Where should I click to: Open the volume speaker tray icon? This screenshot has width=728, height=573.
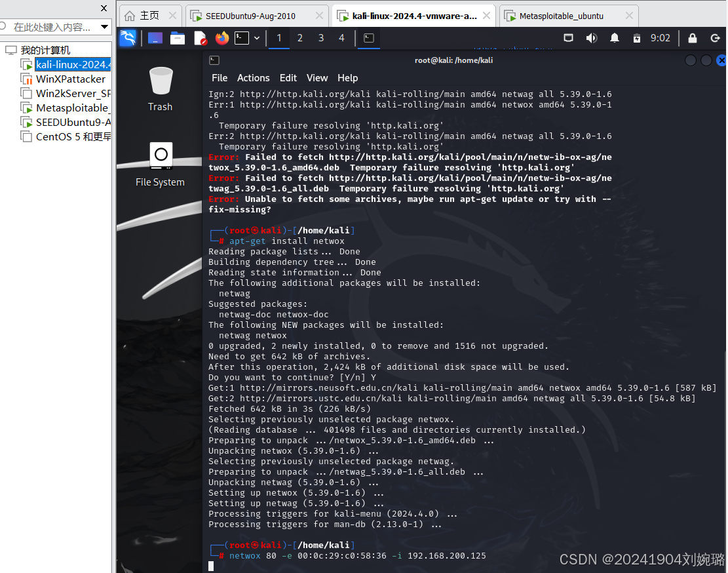coord(591,38)
